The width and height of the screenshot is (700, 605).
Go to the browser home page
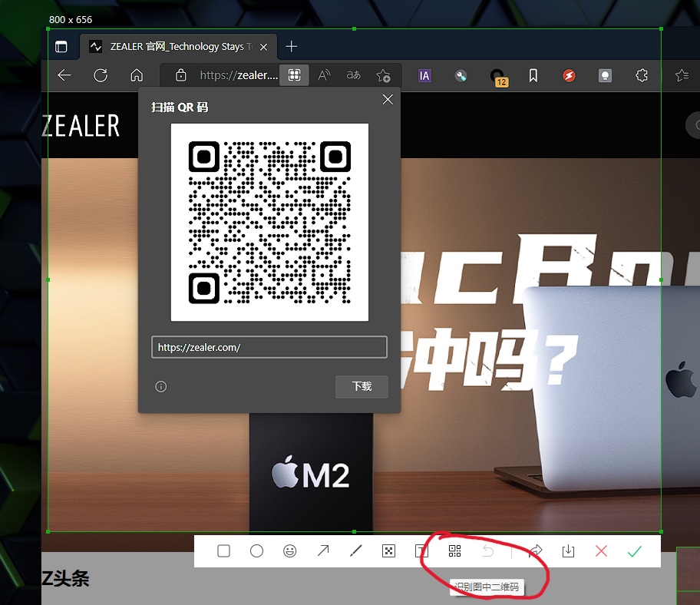point(137,75)
